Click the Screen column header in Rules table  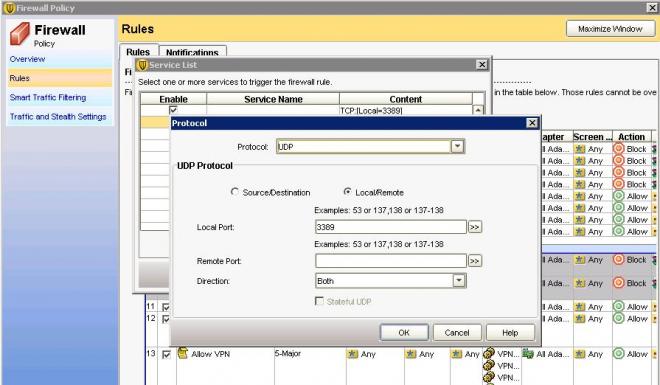pyautogui.click(x=593, y=137)
